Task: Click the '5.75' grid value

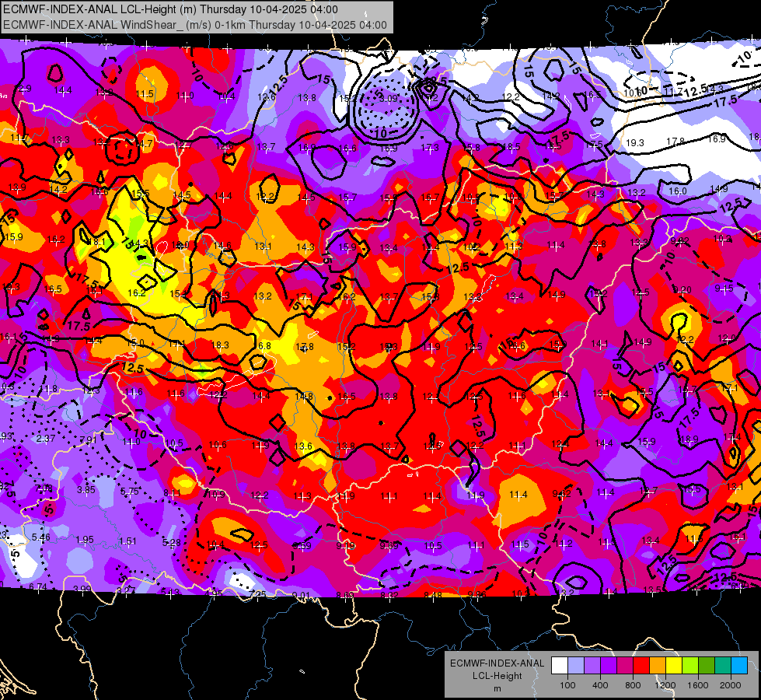Action: (x=130, y=491)
